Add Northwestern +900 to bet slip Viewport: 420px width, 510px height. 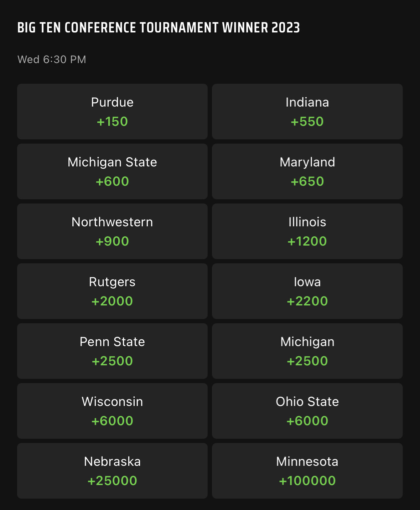(x=112, y=231)
